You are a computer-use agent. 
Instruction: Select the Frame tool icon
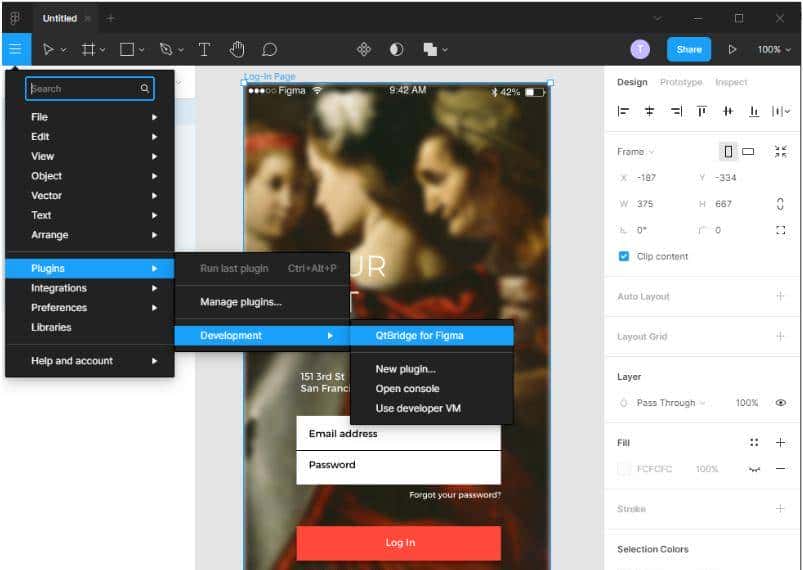(88, 49)
